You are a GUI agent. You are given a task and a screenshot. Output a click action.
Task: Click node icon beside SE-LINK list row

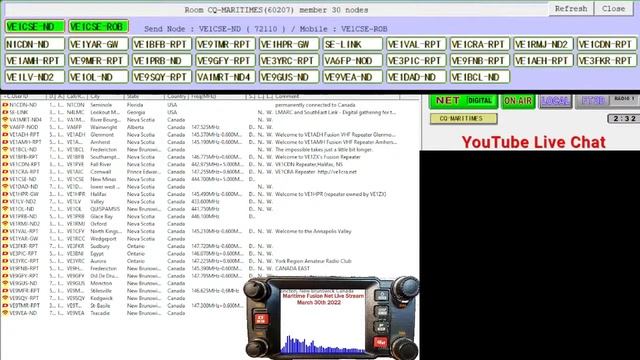click(5, 112)
